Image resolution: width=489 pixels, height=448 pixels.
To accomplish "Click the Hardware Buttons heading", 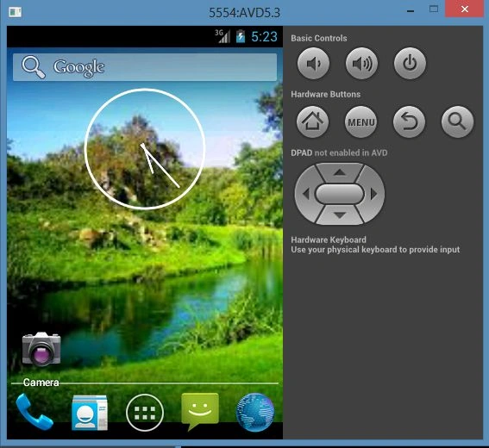I will pos(326,95).
